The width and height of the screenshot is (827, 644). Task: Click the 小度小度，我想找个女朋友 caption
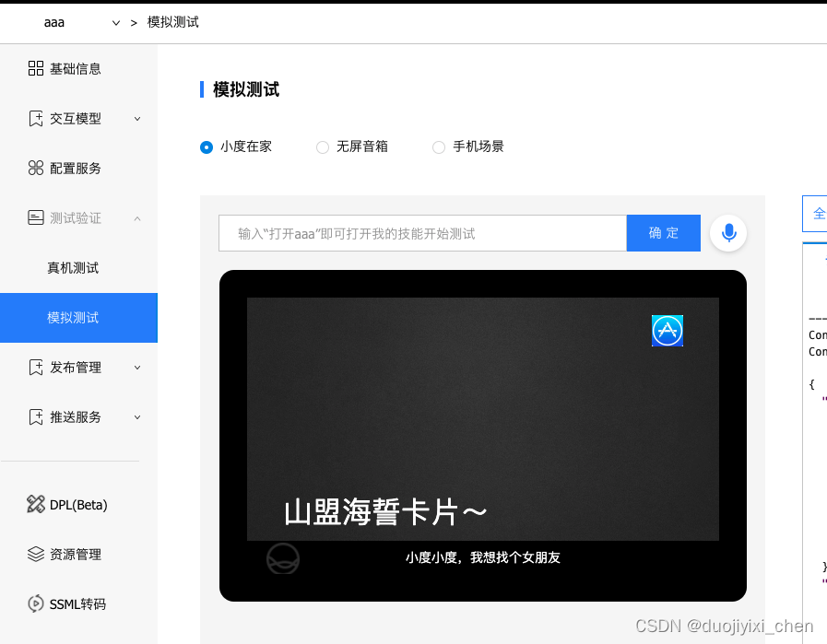[482, 557]
